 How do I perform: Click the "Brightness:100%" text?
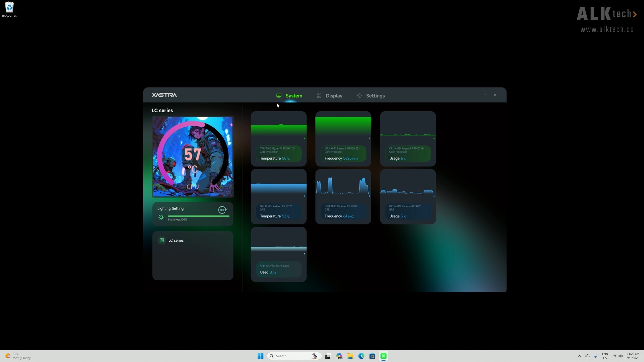point(177,220)
